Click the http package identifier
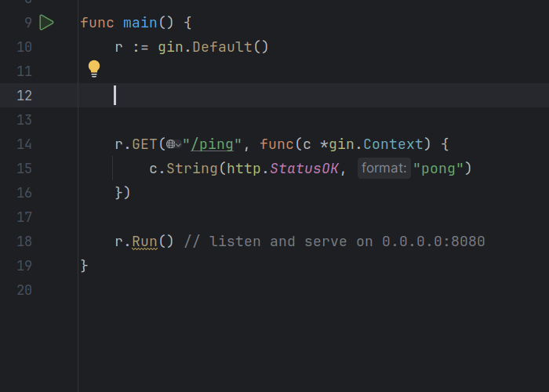The image size is (549, 392). click(244, 169)
